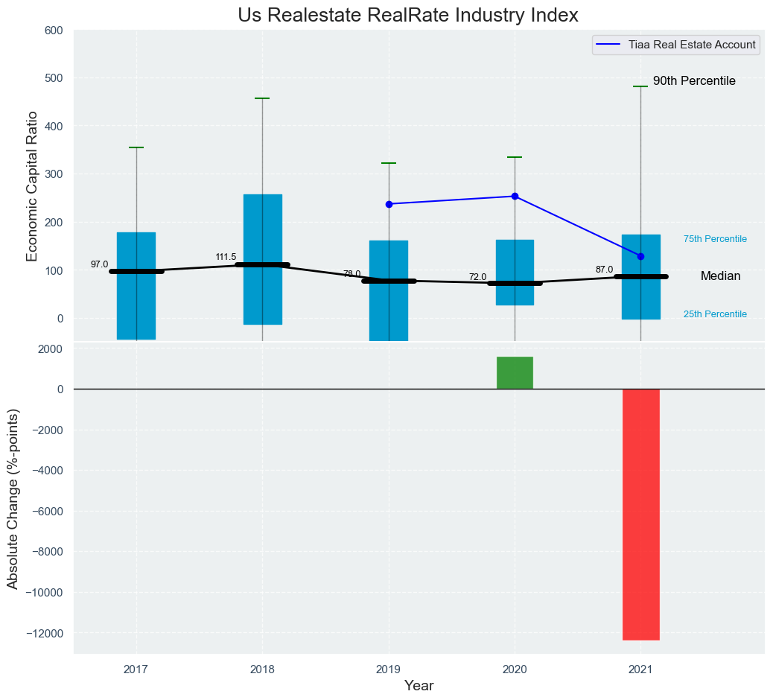
Task: Click the 2018 green 90th percentile cap
Action: 262,98
